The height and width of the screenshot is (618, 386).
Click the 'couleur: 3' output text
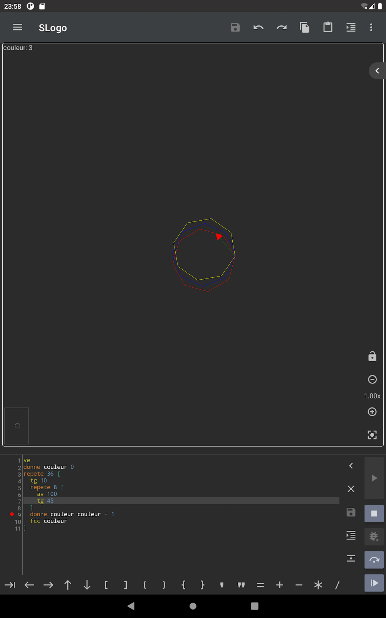[18, 48]
